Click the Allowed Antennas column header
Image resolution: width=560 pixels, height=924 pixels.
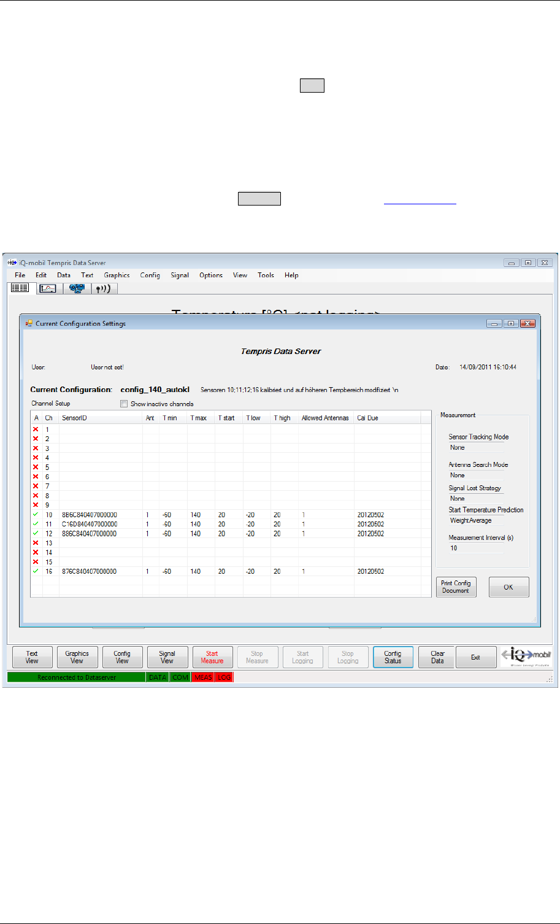coord(326,418)
